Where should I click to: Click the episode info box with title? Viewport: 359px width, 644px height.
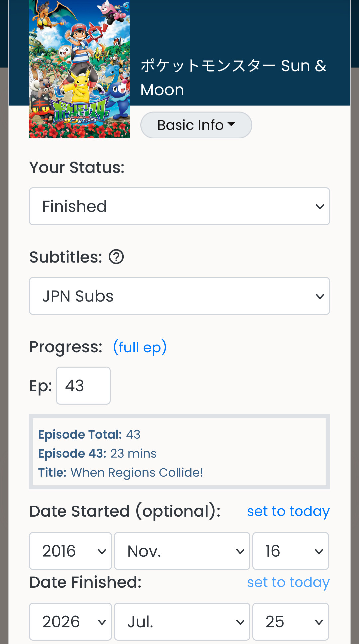[179, 452]
